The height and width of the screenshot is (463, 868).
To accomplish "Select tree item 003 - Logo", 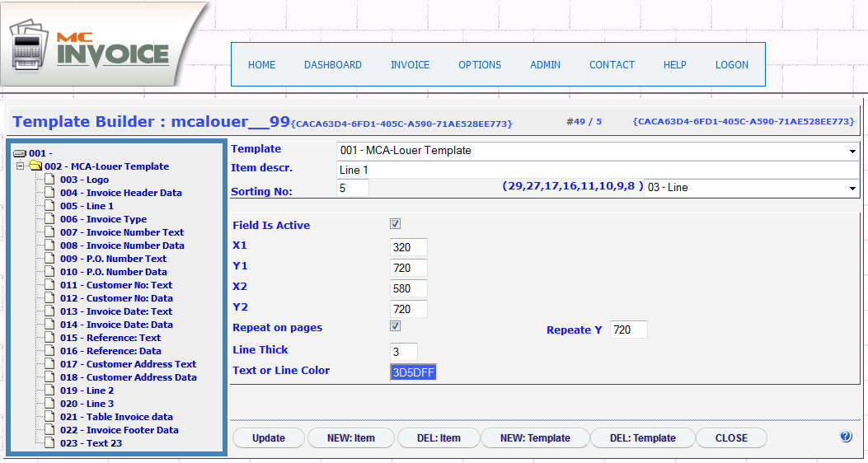I will (85, 180).
